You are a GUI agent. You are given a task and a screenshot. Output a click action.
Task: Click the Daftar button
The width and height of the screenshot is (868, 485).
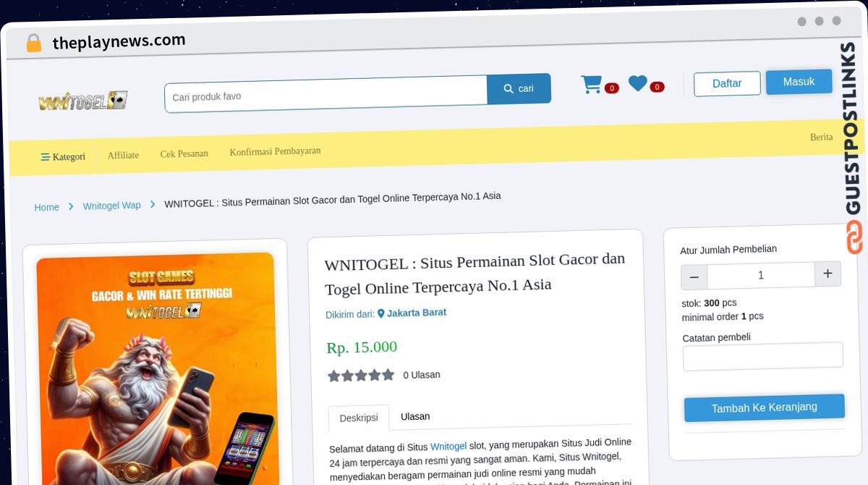pyautogui.click(x=727, y=83)
